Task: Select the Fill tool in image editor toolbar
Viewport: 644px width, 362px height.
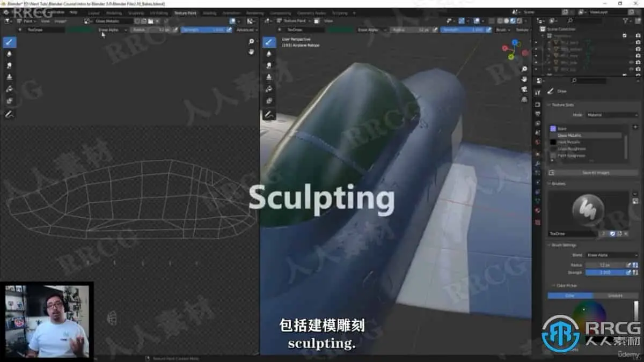Action: (x=10, y=90)
